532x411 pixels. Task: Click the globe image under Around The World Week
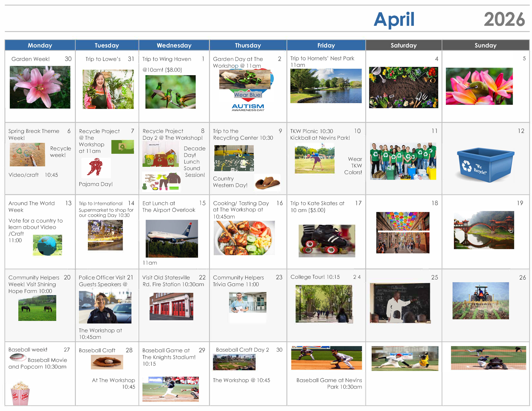click(47, 245)
